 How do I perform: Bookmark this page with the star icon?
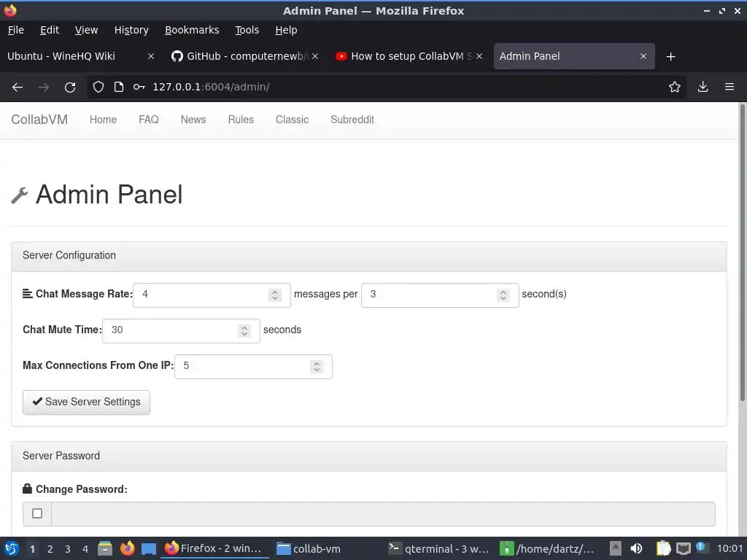point(675,87)
